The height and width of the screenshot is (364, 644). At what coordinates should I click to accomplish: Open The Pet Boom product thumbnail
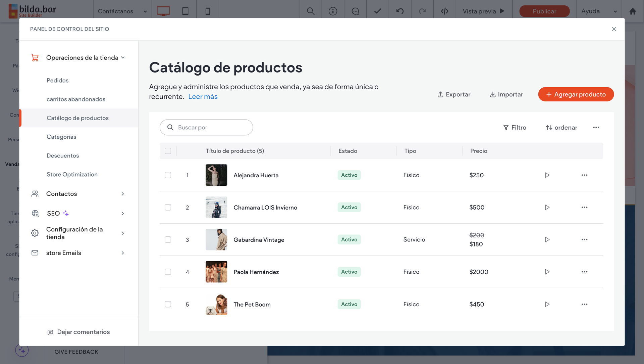pyautogui.click(x=216, y=304)
